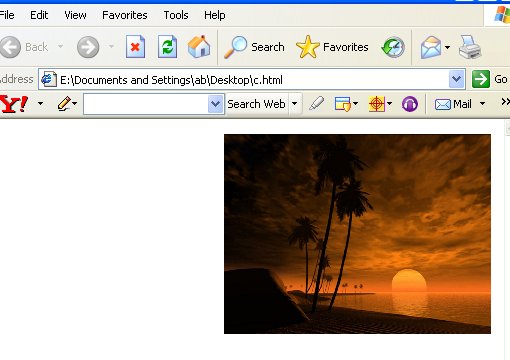Click the Forward arrow button
The width and height of the screenshot is (510, 360).
88,47
